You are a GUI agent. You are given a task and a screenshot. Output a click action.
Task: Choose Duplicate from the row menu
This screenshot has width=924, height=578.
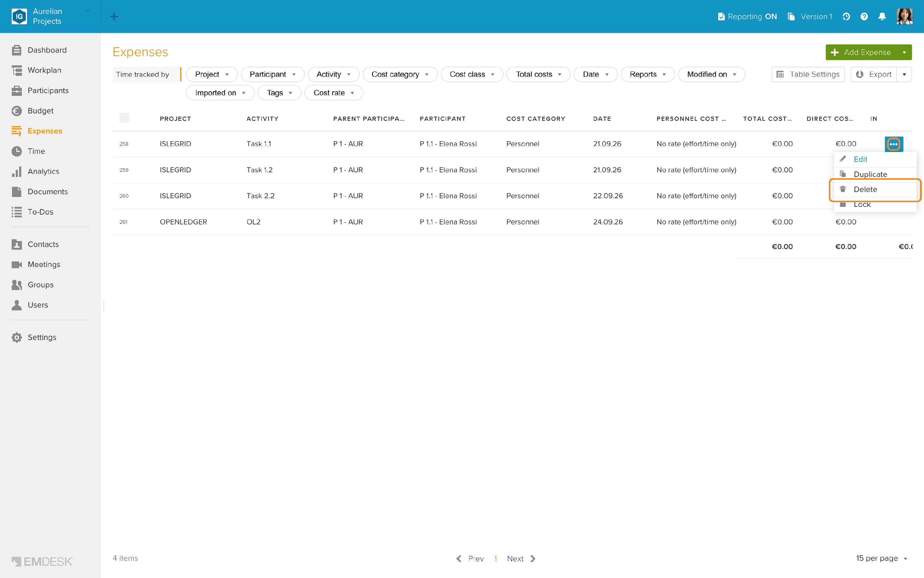(x=875, y=174)
